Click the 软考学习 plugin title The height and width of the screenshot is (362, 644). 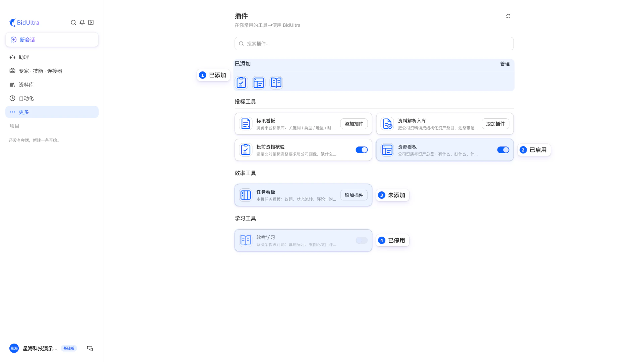click(x=266, y=237)
